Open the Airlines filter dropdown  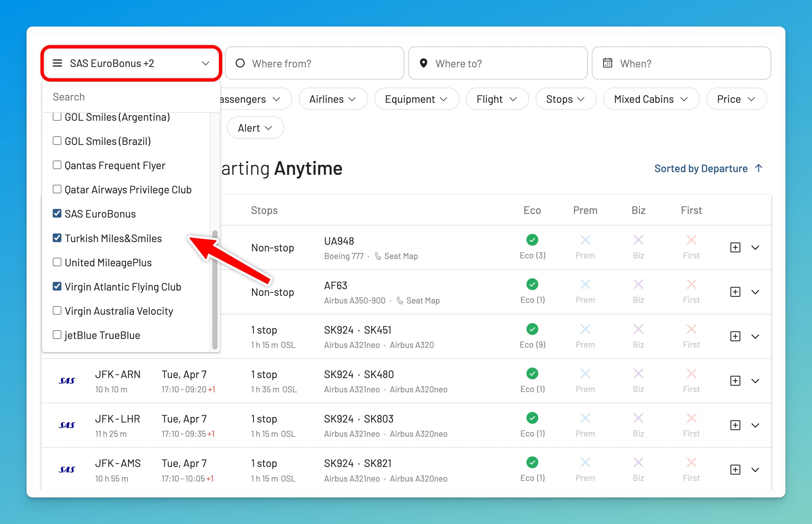point(333,99)
